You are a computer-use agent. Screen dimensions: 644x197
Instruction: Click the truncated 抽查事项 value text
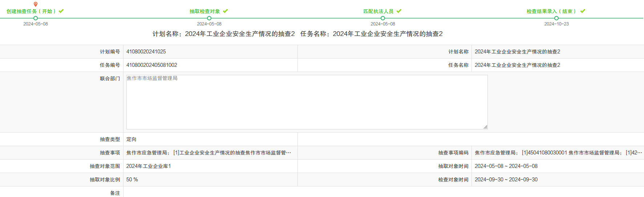tap(208, 153)
